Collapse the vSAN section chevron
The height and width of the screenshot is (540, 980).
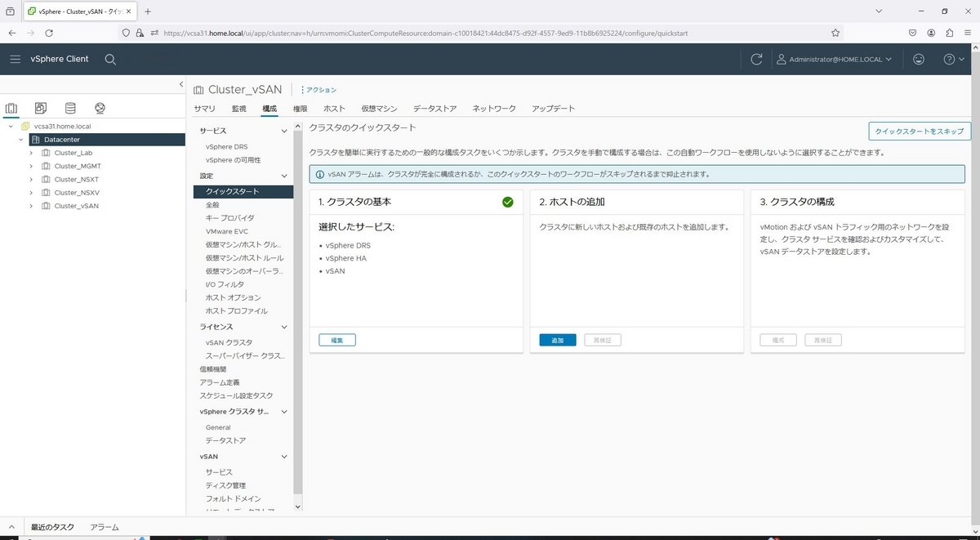point(284,457)
